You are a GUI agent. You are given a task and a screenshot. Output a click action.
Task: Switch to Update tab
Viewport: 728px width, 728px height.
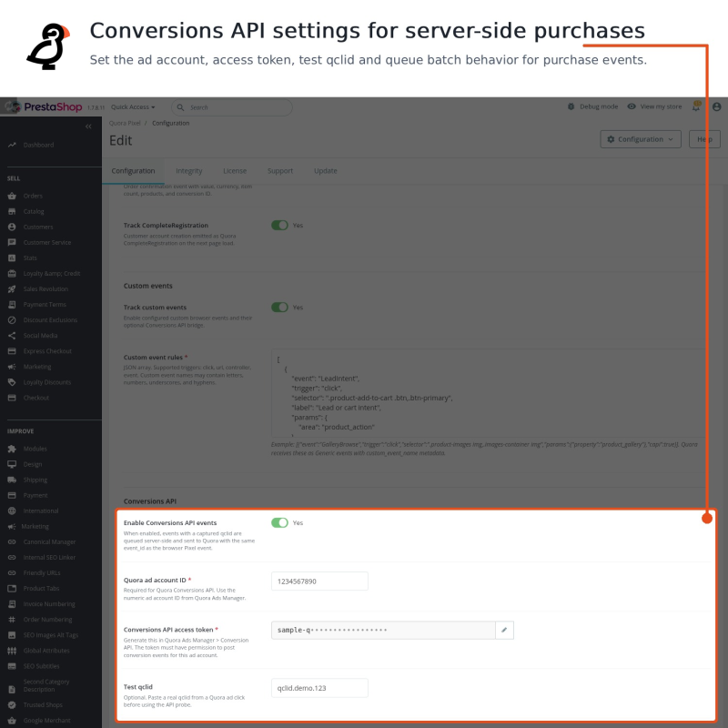point(326,171)
